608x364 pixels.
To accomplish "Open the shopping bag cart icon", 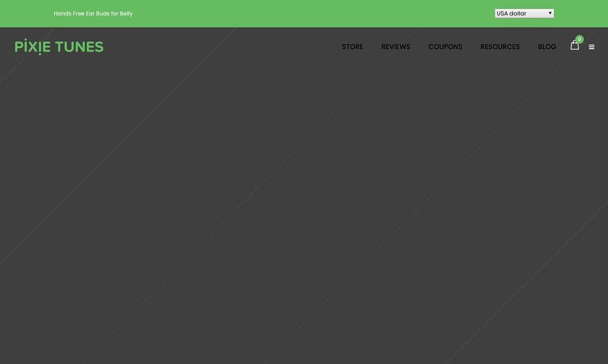I will [x=574, y=46].
